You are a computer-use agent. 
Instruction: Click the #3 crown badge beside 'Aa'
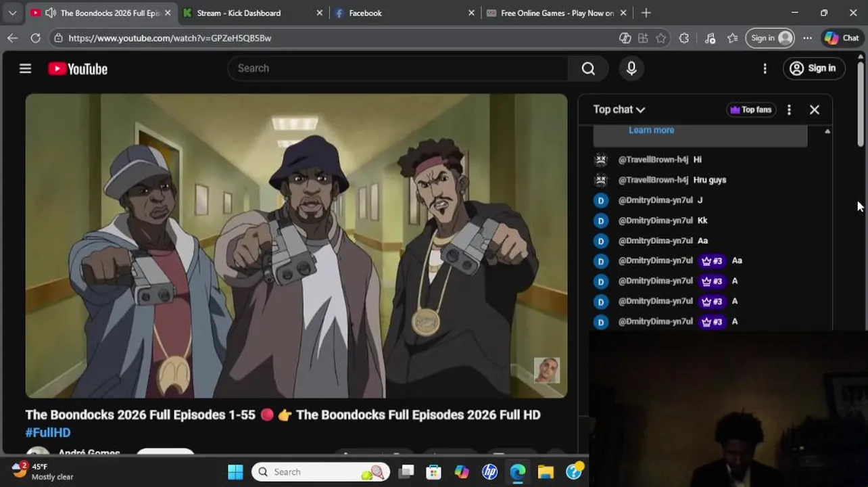pos(712,260)
